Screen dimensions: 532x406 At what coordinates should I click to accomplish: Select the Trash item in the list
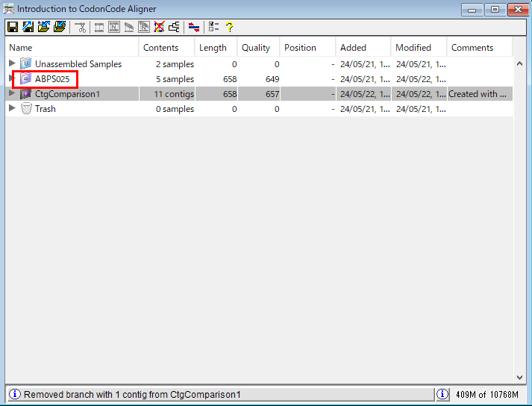[x=45, y=109]
